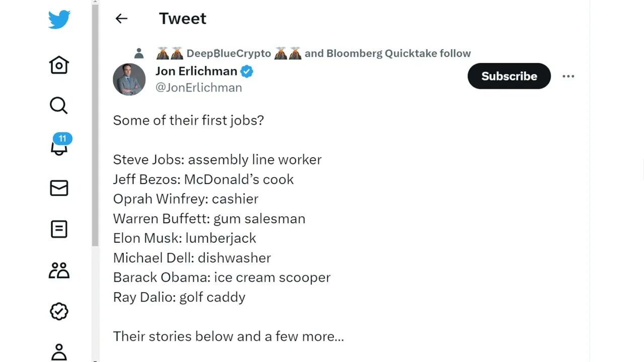Click Jon Erlichman's profile photo
The image size is (644, 362).
pyautogui.click(x=129, y=79)
